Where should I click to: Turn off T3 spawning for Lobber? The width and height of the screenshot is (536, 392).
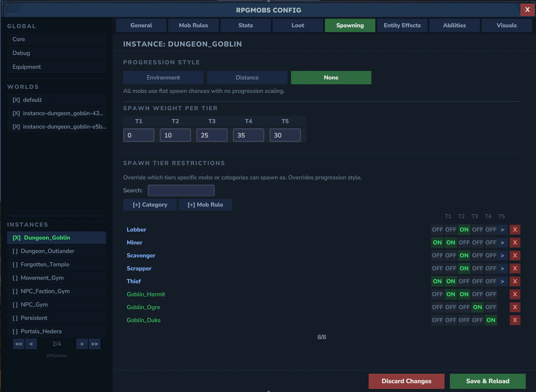(x=464, y=229)
